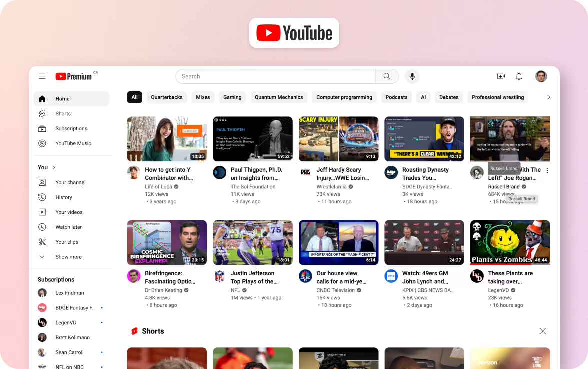Select the Mixes filter chip
The width and height of the screenshot is (588, 369).
click(x=203, y=97)
